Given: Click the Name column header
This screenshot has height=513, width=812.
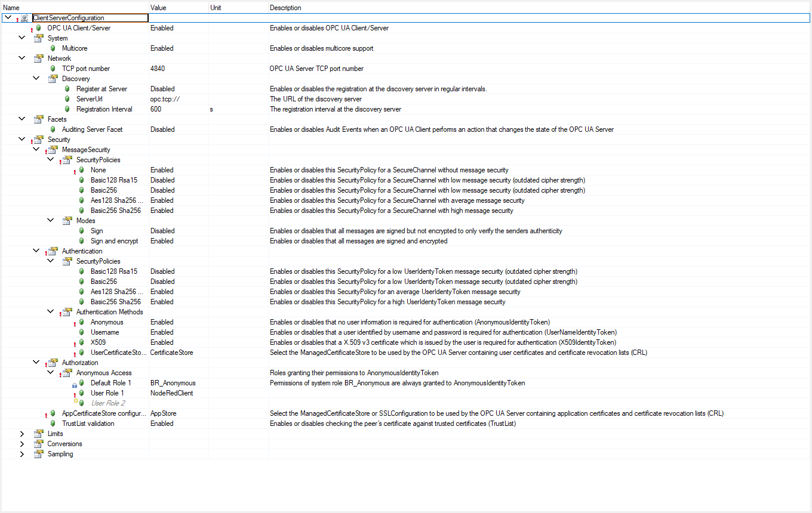Looking at the screenshot, I should coord(75,8).
